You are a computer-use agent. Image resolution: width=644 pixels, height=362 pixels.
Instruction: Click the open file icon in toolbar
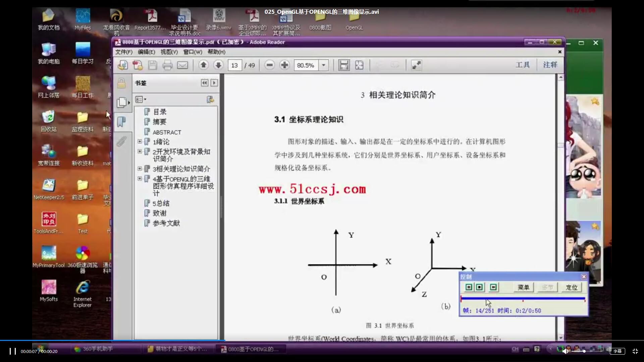pyautogui.click(x=123, y=65)
